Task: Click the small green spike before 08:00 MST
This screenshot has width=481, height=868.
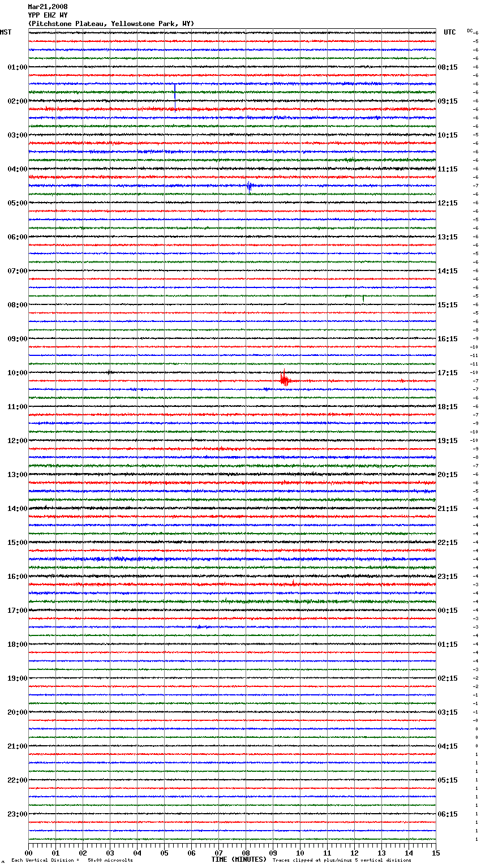Action: pyautogui.click(x=363, y=298)
